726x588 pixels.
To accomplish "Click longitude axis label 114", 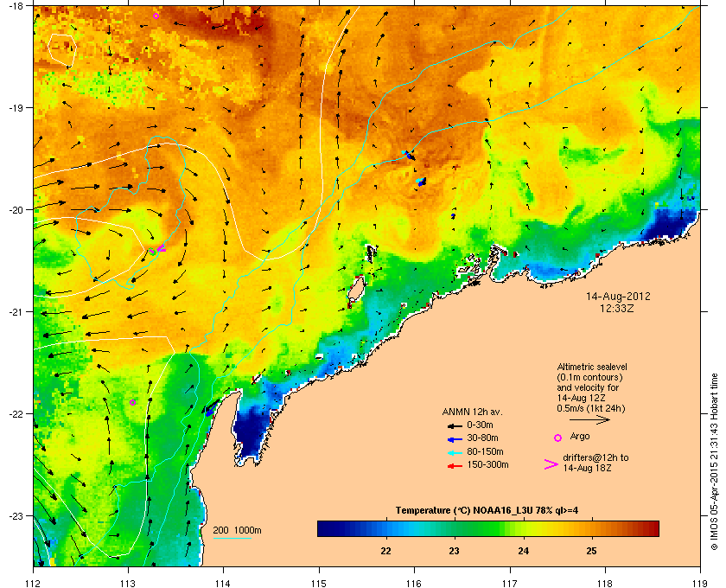I will point(223,583).
